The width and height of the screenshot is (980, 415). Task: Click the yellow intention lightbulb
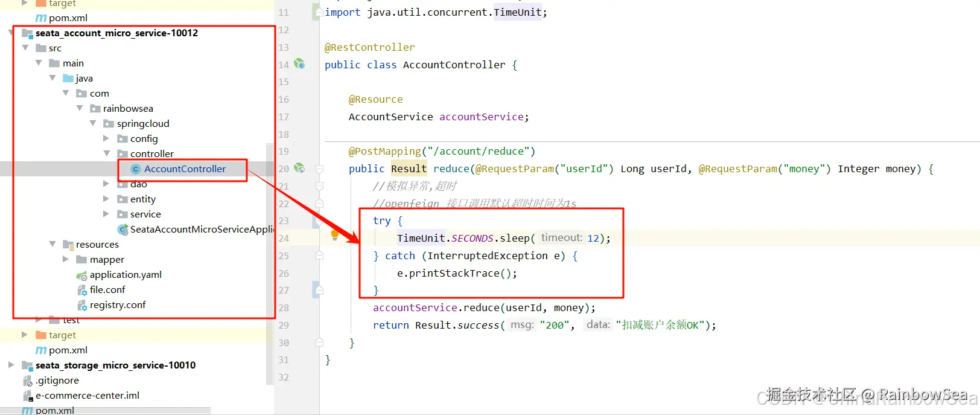[x=335, y=236]
